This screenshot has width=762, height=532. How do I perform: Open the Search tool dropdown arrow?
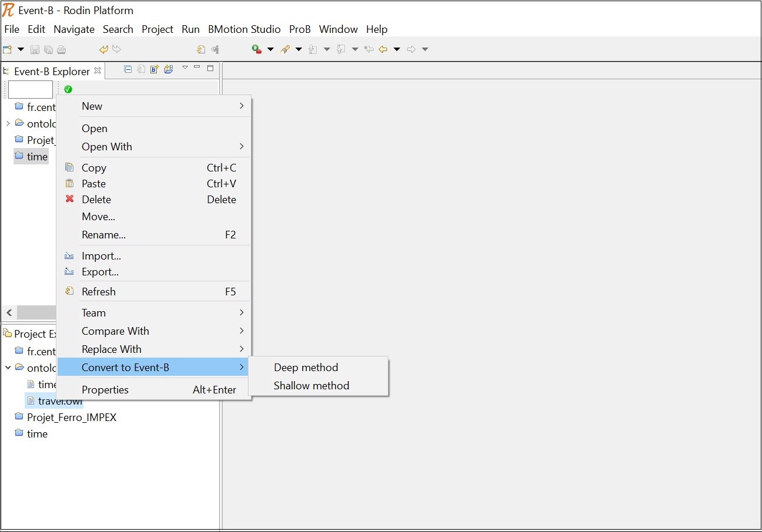point(298,49)
